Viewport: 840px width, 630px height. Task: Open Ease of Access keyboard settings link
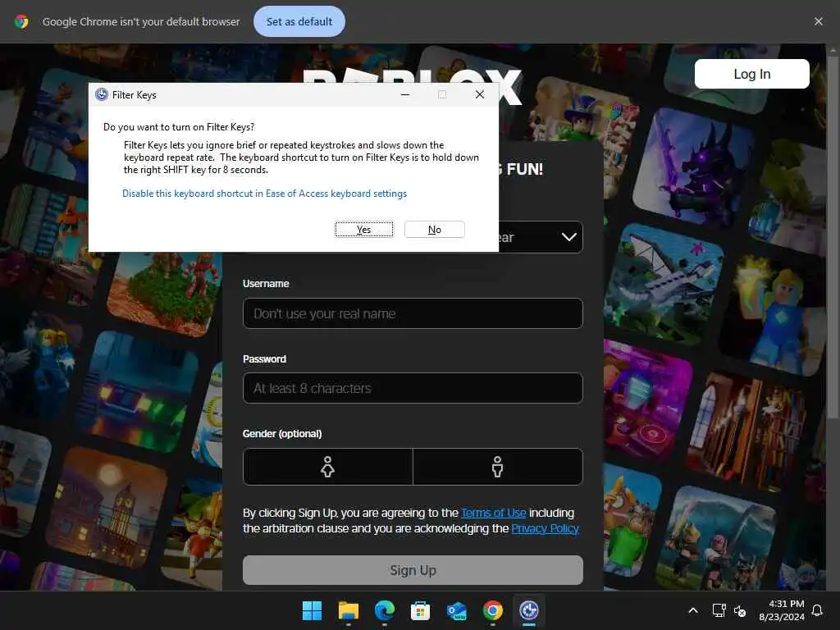point(264,194)
